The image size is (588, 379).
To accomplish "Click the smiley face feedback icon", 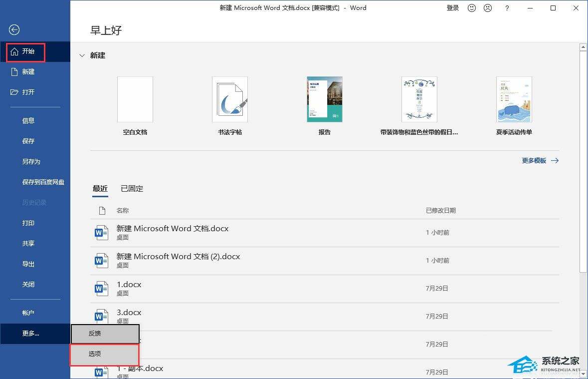I will point(472,8).
